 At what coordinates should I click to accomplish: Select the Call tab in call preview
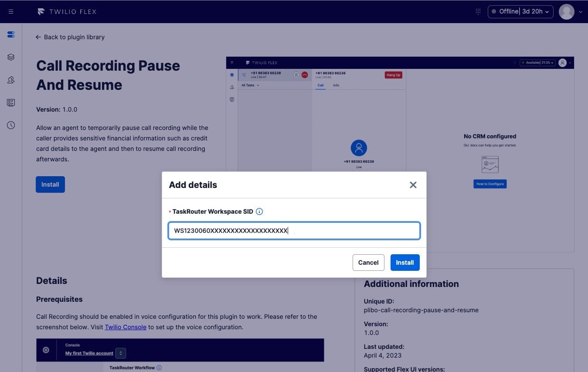coord(320,85)
